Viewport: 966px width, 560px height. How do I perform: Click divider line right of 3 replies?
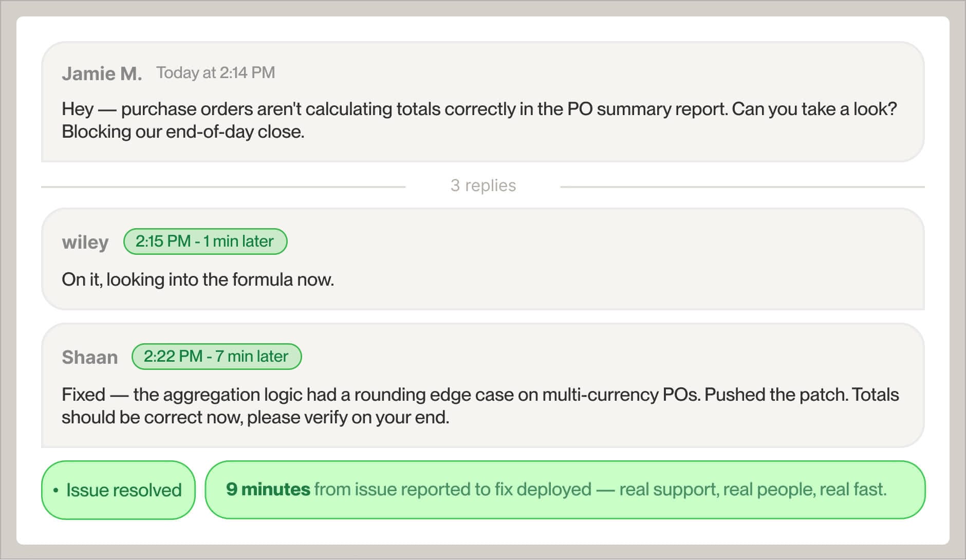[742, 186]
